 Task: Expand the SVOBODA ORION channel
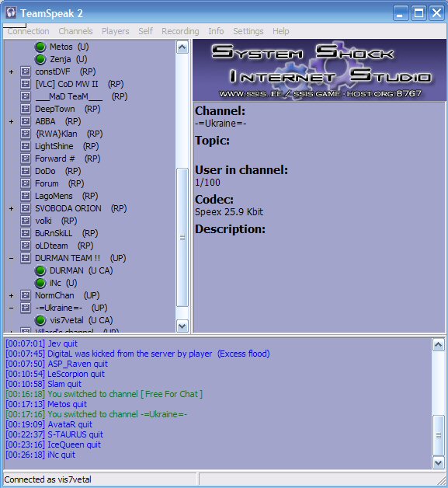coord(11,208)
